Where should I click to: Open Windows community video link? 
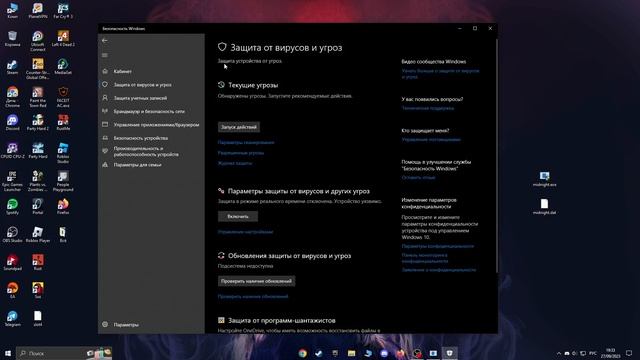(x=440, y=74)
